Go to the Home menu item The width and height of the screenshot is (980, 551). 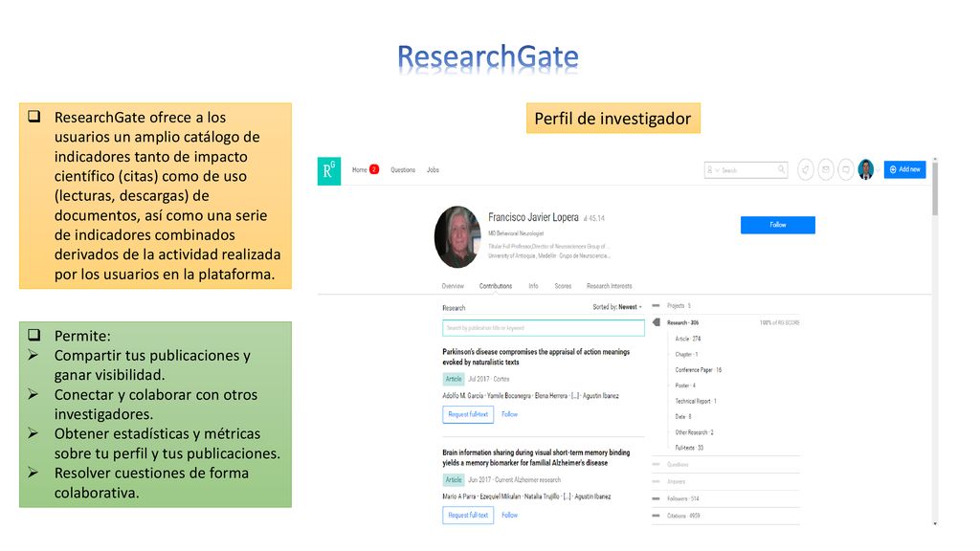coord(360,170)
